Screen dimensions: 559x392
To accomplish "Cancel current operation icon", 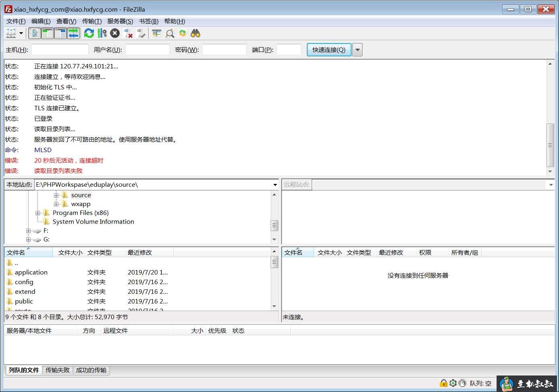I will pos(115,33).
